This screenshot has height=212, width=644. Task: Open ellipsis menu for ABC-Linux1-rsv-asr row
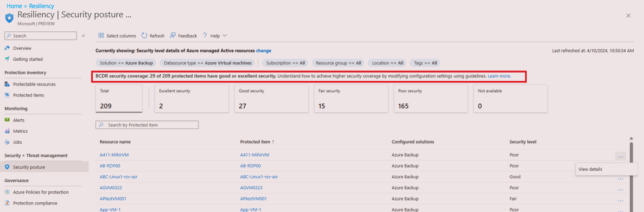(620, 179)
